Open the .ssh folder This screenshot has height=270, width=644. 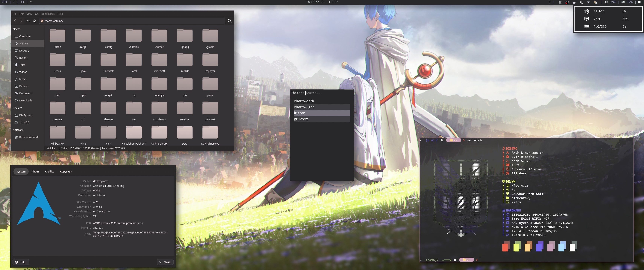83,111
